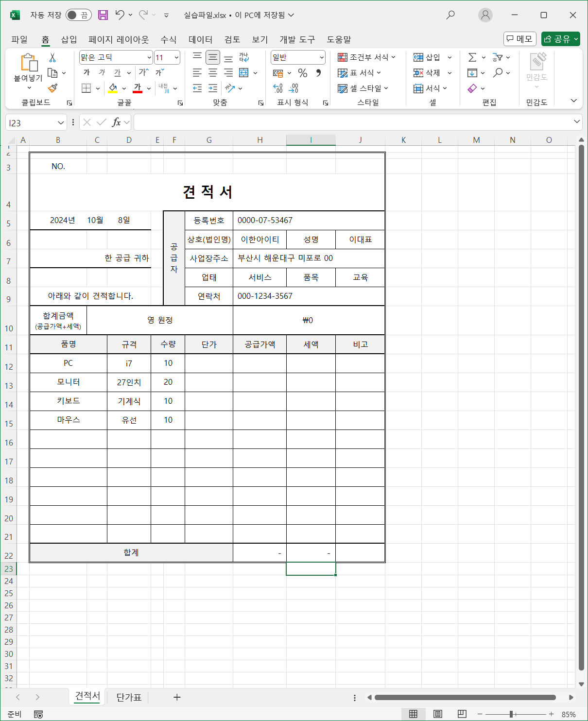Toggle macro recording icon in status bar
588x721 pixels.
(x=38, y=714)
